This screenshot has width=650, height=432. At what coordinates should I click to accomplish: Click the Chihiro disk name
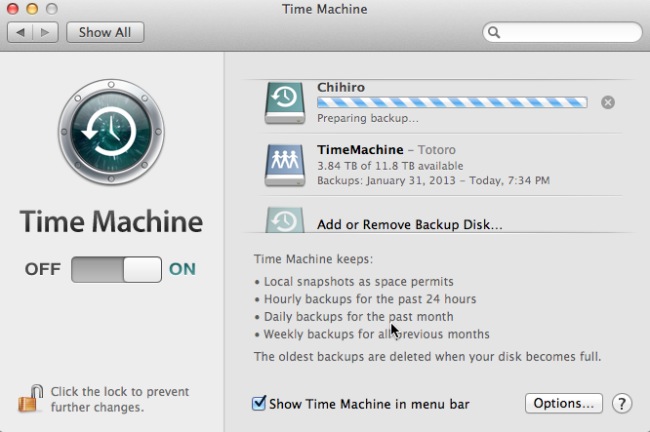(x=341, y=87)
